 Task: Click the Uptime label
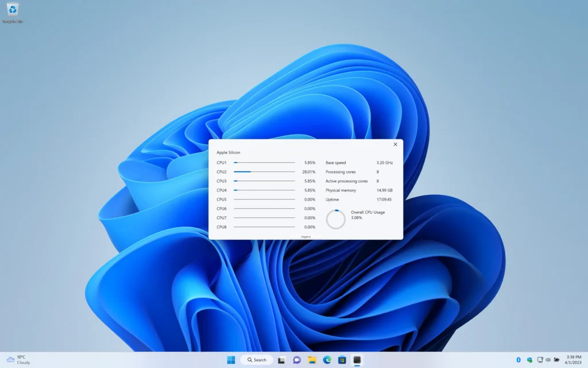click(332, 200)
